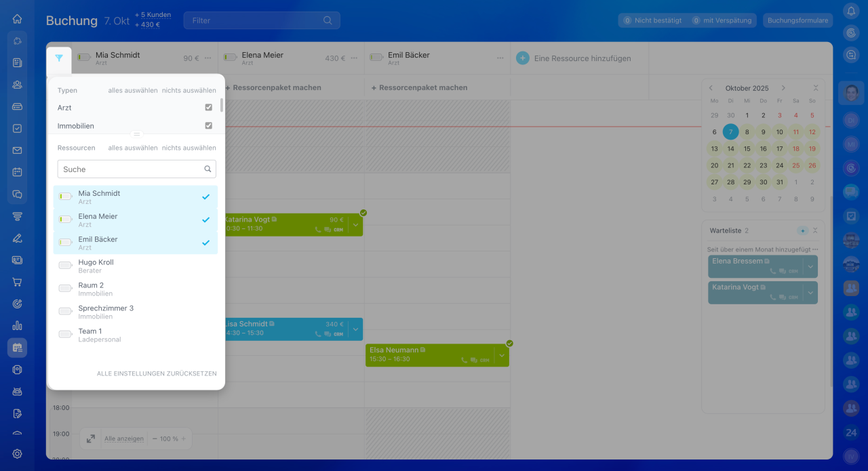Go to previous month in mini calendar

coord(711,88)
